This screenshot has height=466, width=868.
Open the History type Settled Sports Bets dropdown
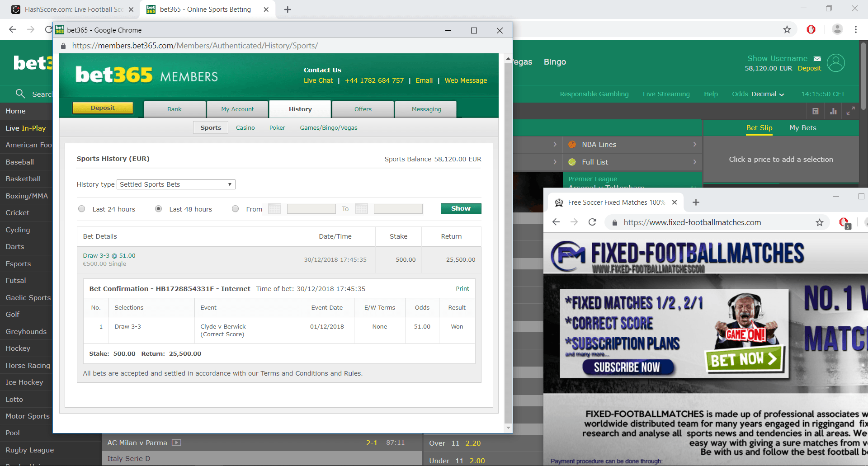coord(176,184)
